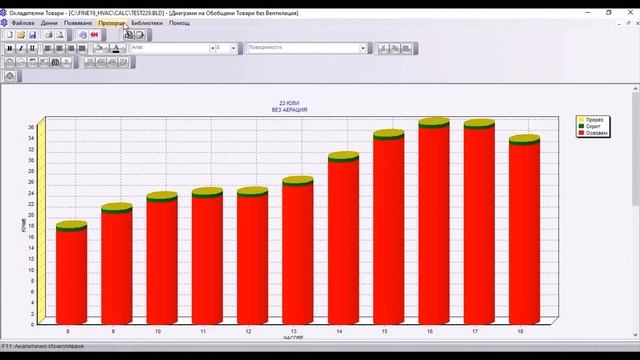This screenshot has height=360, width=640.
Task: Center-align text
Action: tap(59, 49)
